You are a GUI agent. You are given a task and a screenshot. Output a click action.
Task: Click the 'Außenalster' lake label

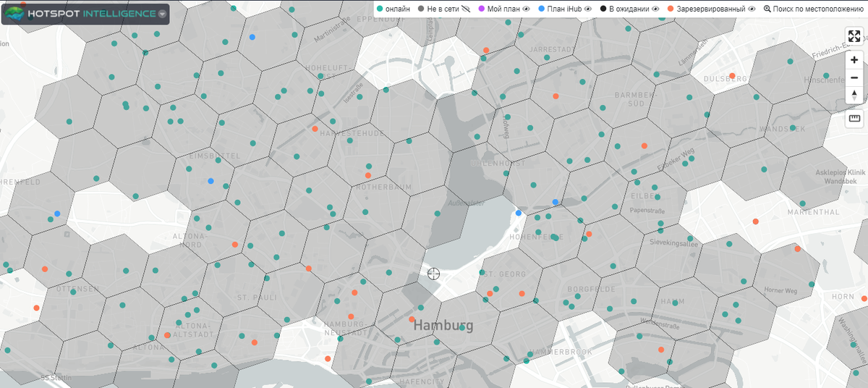[x=465, y=204]
